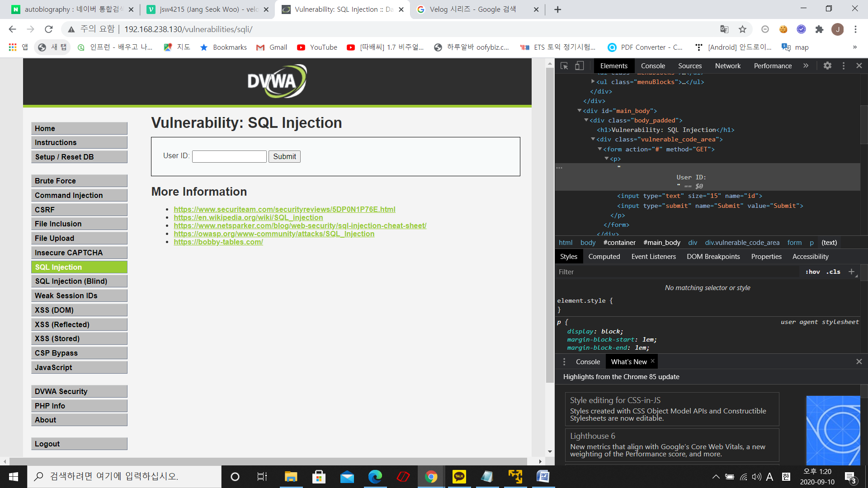Viewport: 868px width, 488px height.
Task: Toggle the .cls class editor
Action: (833, 272)
